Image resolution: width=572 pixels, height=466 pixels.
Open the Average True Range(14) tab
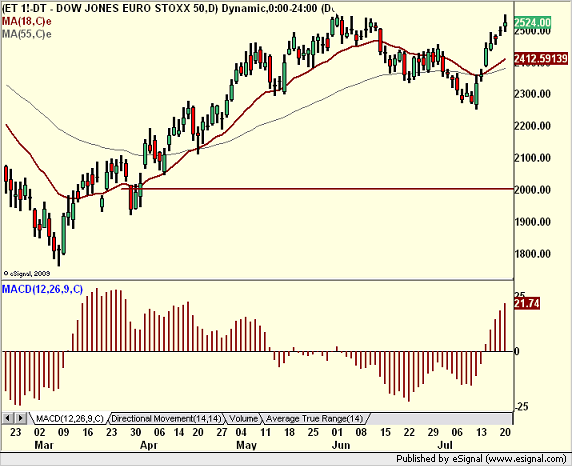(x=315, y=419)
